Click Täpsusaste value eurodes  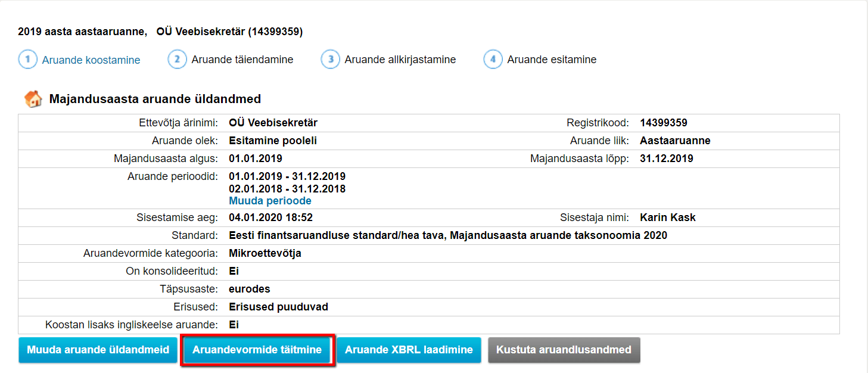pyautogui.click(x=250, y=289)
